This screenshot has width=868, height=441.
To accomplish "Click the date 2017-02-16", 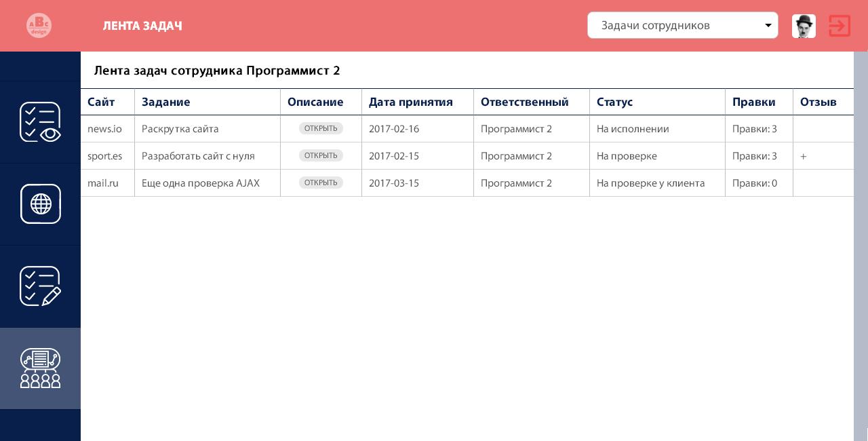I will [x=394, y=129].
